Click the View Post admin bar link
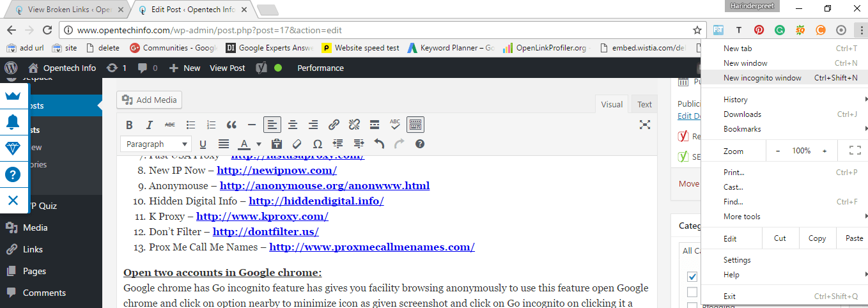Image resolution: width=868 pixels, height=308 pixels. tap(227, 68)
